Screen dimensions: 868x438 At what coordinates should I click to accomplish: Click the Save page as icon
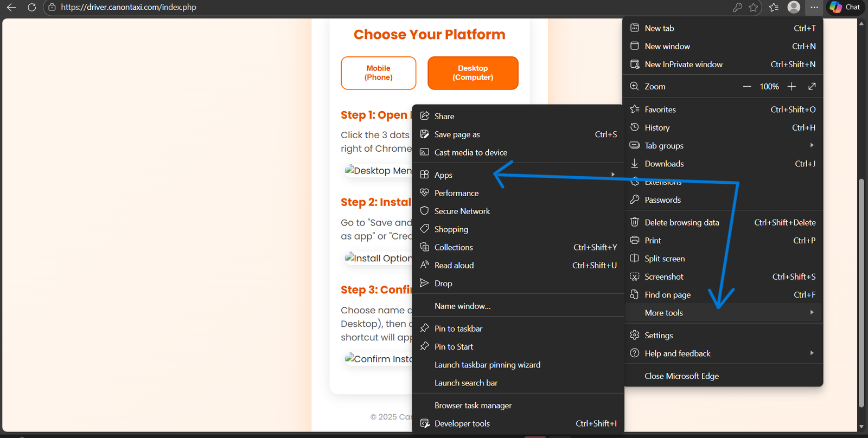[x=425, y=134]
